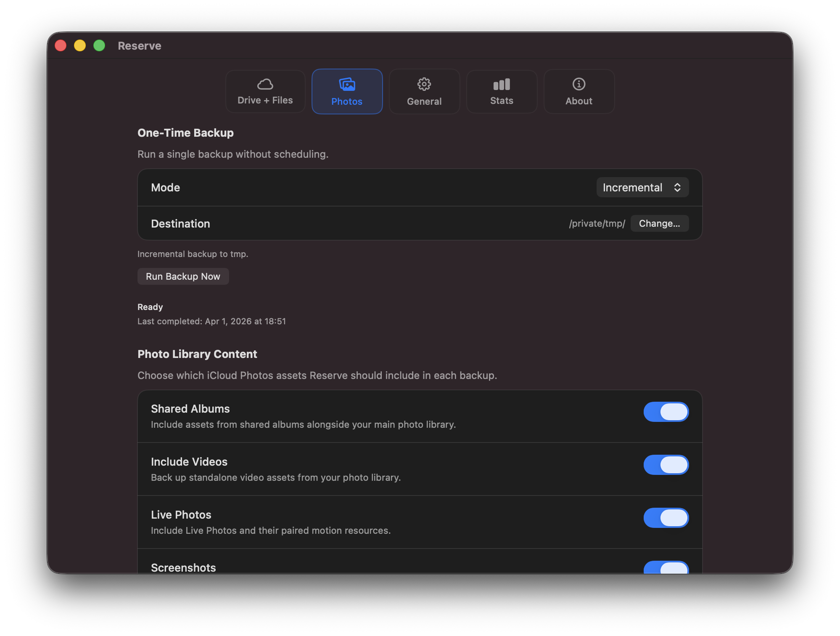Turn off the Live Photos toggle
Image resolution: width=840 pixels, height=636 pixels.
point(666,518)
